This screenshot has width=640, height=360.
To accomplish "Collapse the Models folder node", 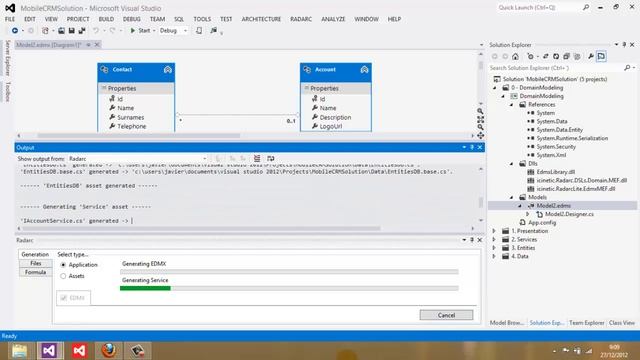I will (x=512, y=198).
